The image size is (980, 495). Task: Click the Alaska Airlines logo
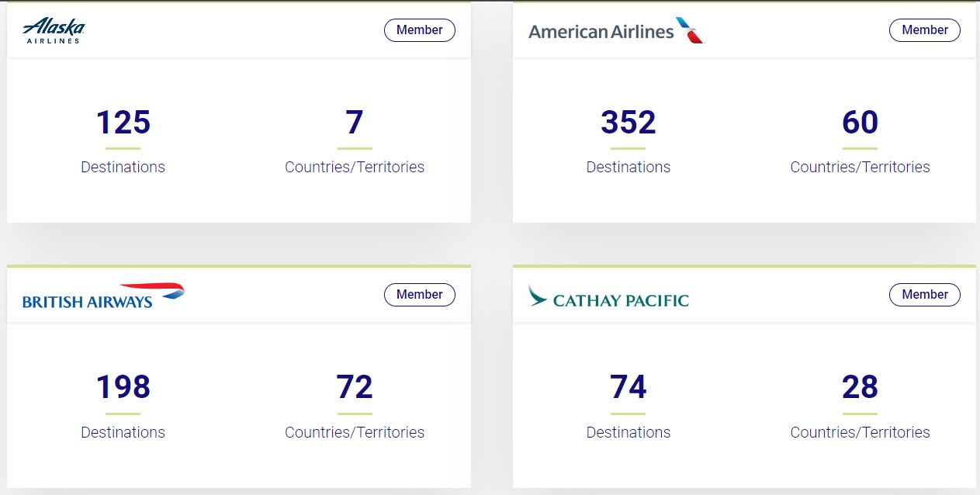click(x=54, y=30)
